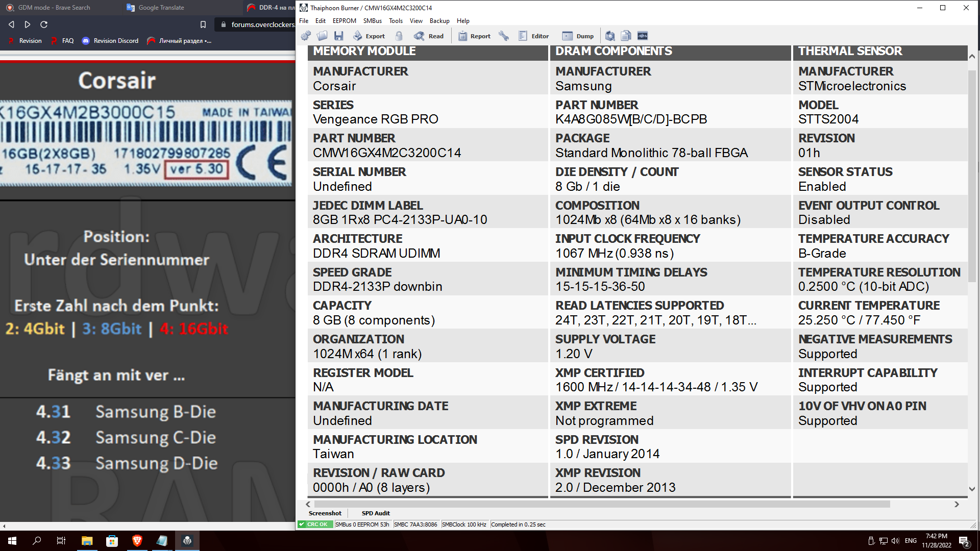Open the EEPROM menu
Image resolution: width=980 pixels, height=551 pixels.
pyautogui.click(x=344, y=21)
